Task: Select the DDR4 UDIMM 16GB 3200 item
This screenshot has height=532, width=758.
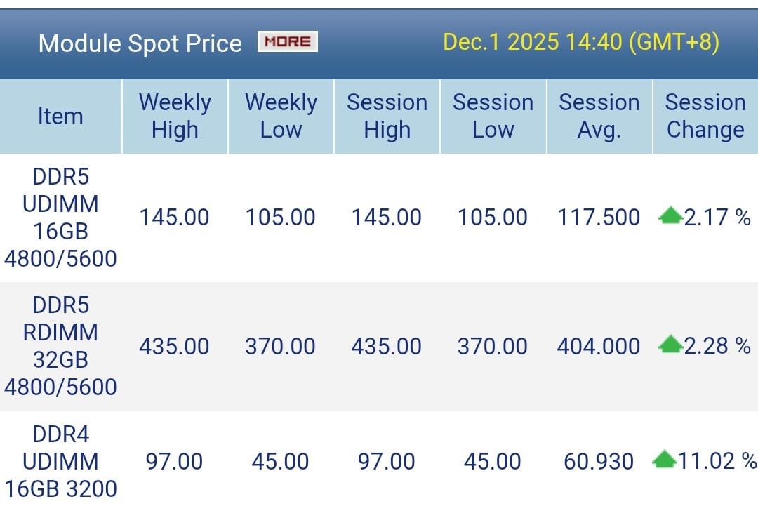Action: tap(60, 461)
